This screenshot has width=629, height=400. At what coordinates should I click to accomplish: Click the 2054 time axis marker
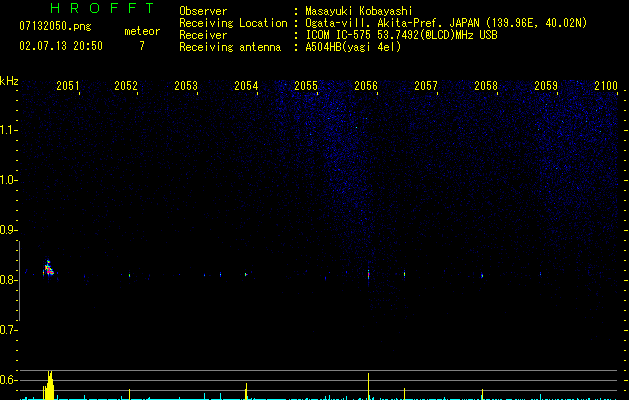[x=246, y=86]
